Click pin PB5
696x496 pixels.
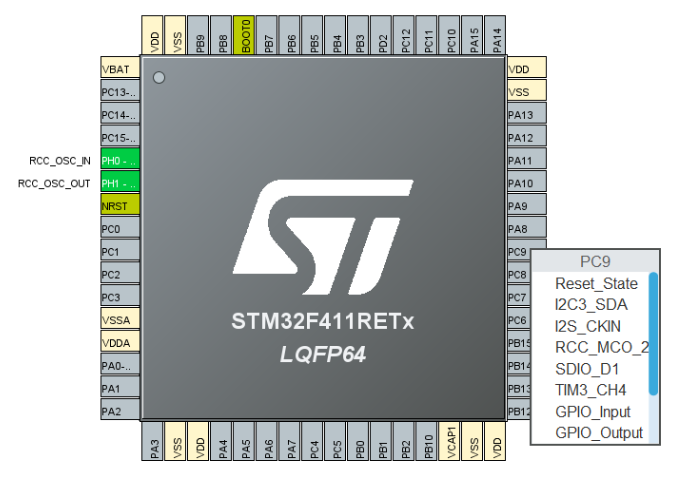pyautogui.click(x=312, y=35)
